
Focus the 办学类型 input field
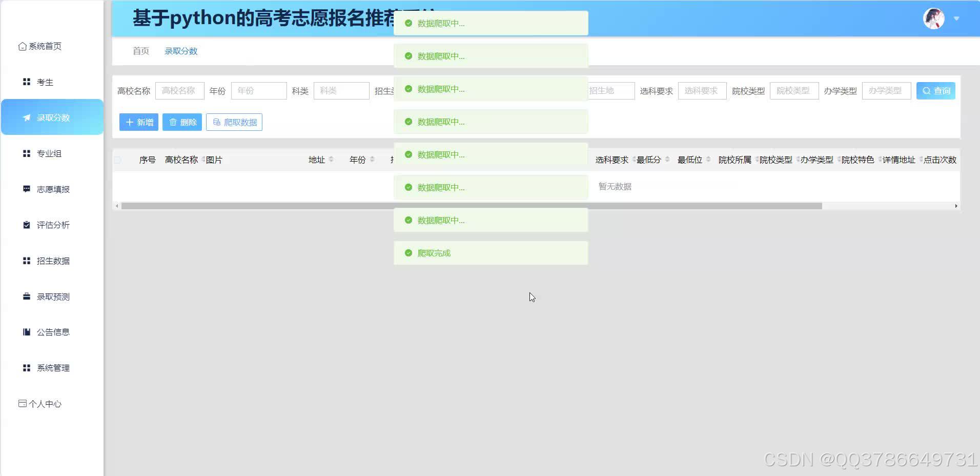pos(887,91)
